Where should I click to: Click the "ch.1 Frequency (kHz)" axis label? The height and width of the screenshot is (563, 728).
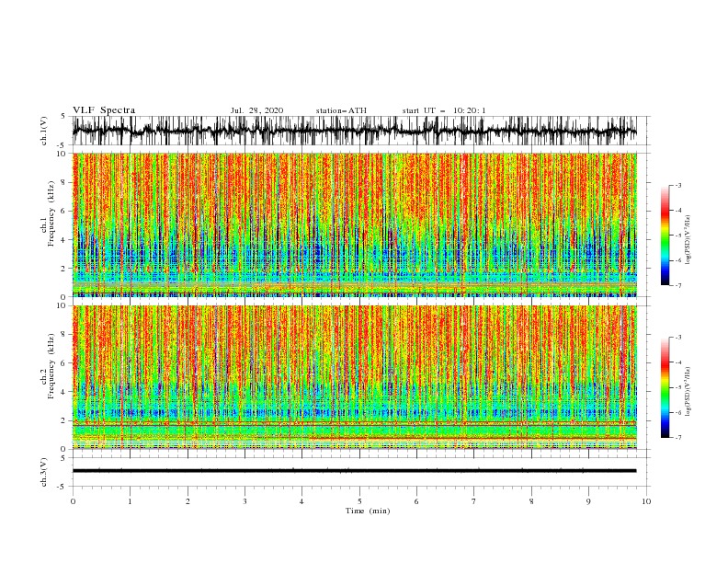tap(48, 214)
